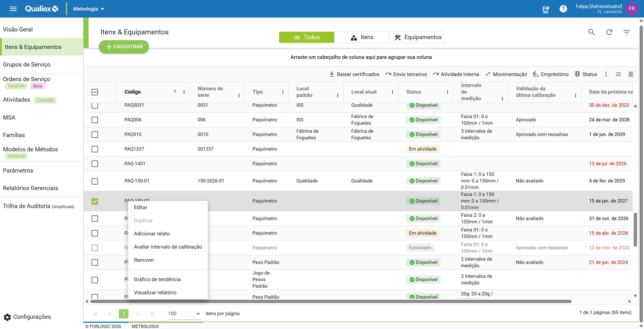Open Grupos de Serviço in sidebar
The image size is (644, 329).
click(42, 65)
